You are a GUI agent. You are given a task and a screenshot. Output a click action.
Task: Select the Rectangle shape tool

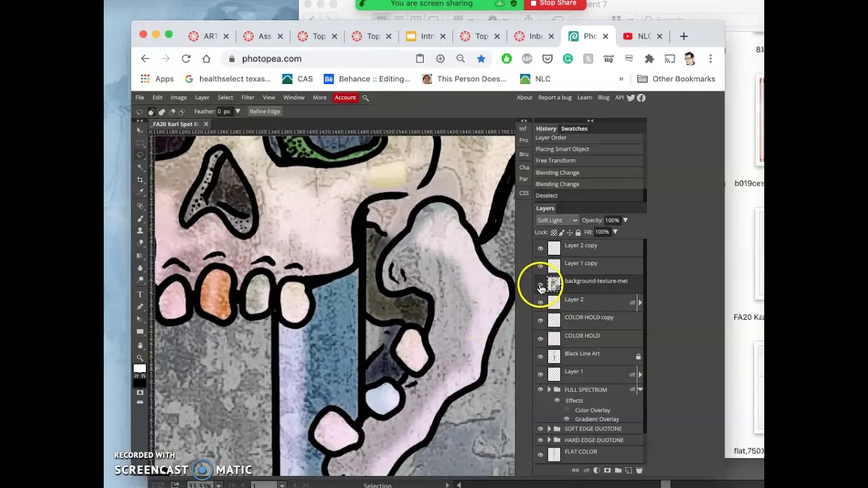click(x=140, y=330)
